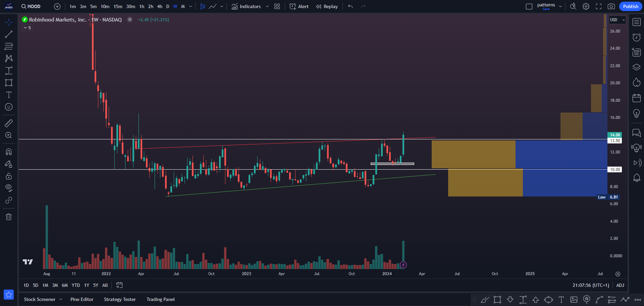Viewport: 644px width, 306px height.
Task: Open the Strategy Tester tab
Action: [x=120, y=299]
